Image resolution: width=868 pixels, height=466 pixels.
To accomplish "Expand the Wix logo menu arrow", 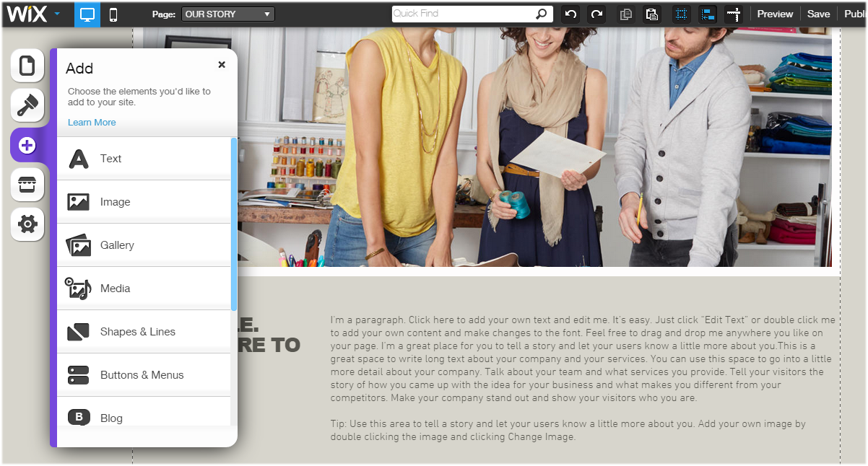I will [57, 14].
